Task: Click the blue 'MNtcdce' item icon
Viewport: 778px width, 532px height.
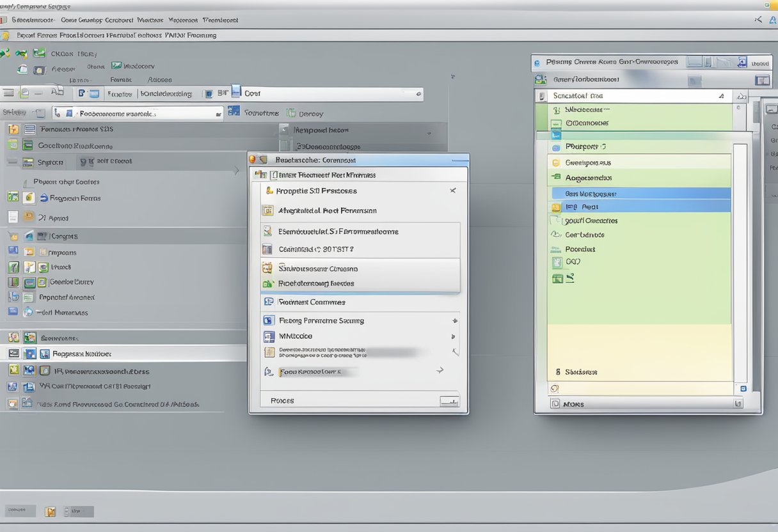Action: click(x=269, y=336)
